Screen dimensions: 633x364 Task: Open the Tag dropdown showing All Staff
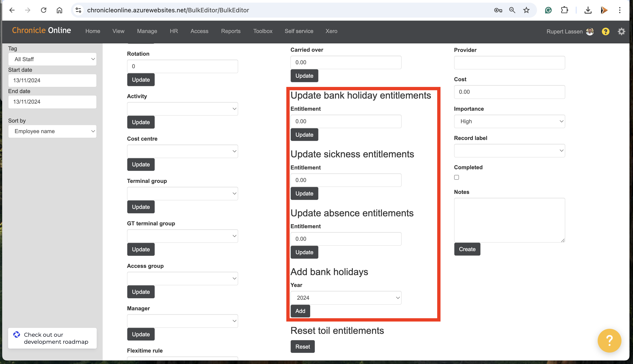52,59
